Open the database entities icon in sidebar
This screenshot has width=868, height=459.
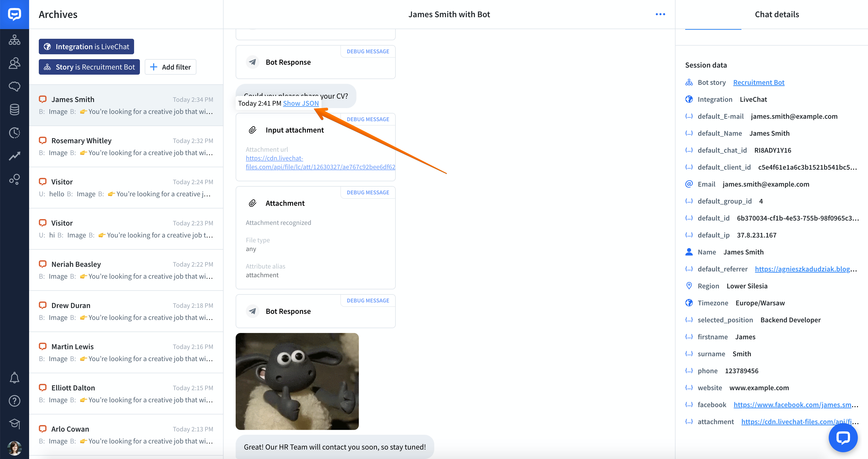click(15, 110)
